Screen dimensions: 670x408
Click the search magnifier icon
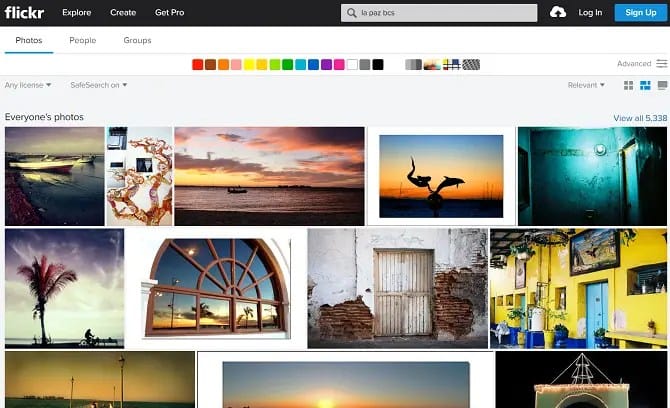(x=352, y=13)
